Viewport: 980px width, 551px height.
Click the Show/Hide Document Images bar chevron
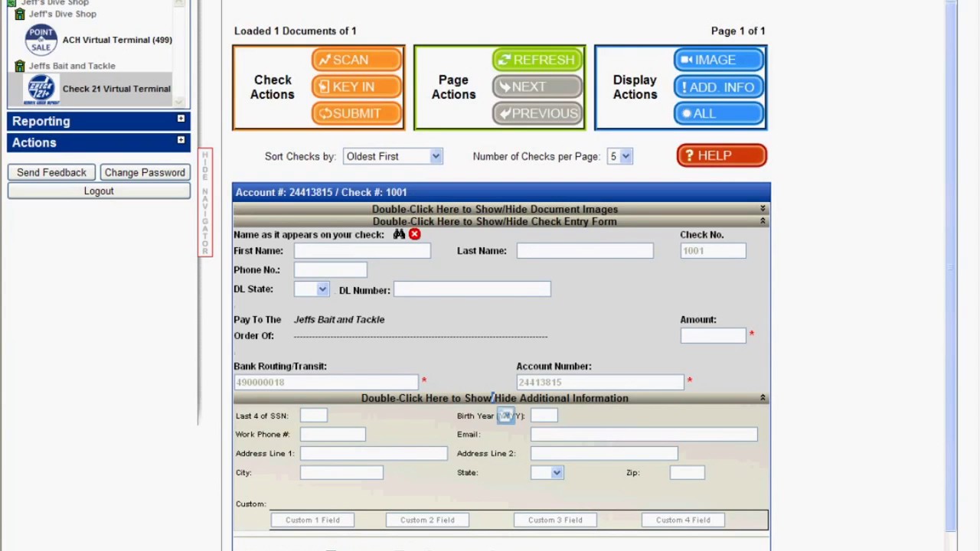(x=763, y=209)
